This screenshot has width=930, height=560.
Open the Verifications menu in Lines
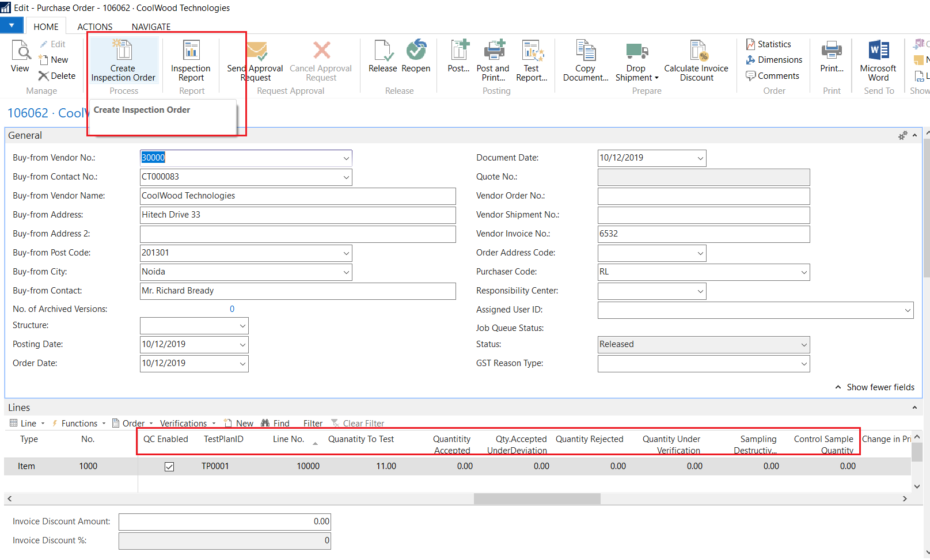pyautogui.click(x=188, y=424)
